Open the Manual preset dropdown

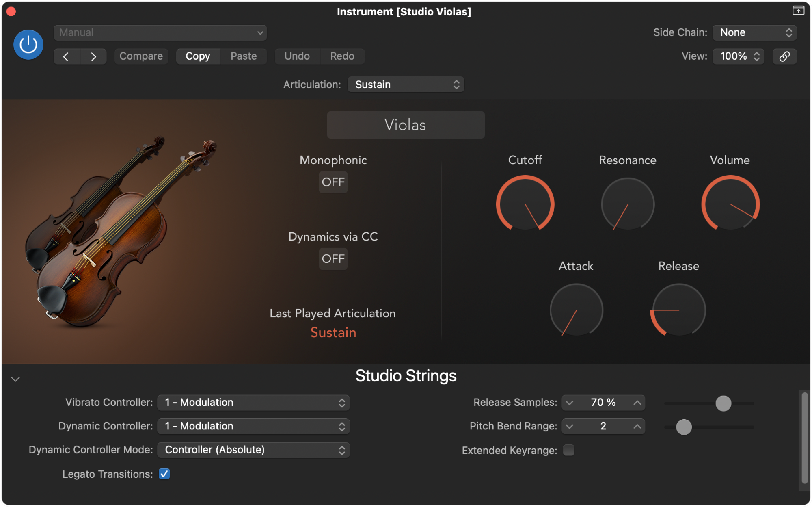click(x=160, y=33)
